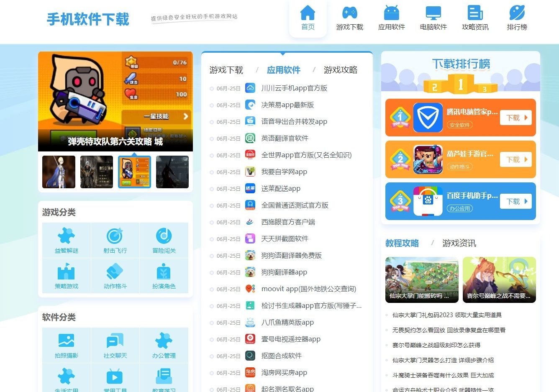Select the 射击飞行 game category icon
Viewport: 559px width, 392px height.
coord(115,236)
